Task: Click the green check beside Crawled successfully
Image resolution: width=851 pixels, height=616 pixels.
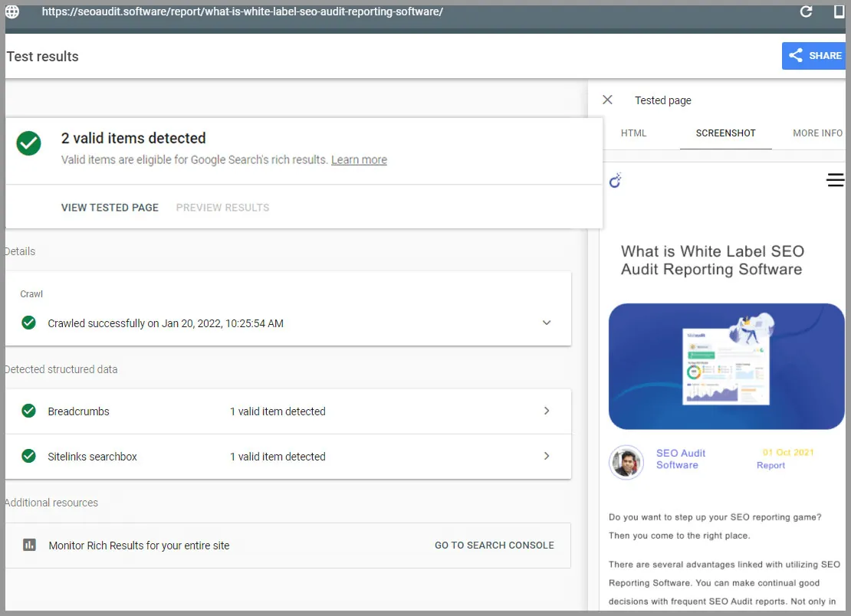Action: tap(29, 323)
